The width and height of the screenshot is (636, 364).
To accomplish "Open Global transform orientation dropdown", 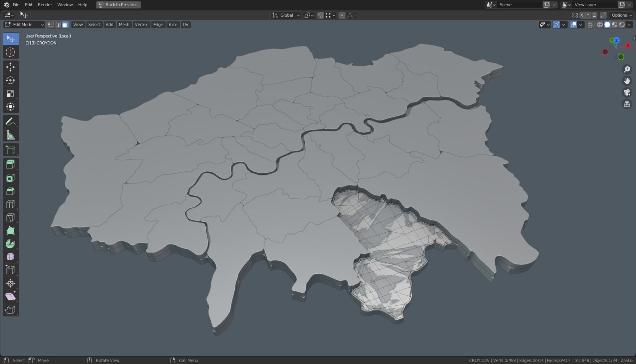I will [x=286, y=15].
